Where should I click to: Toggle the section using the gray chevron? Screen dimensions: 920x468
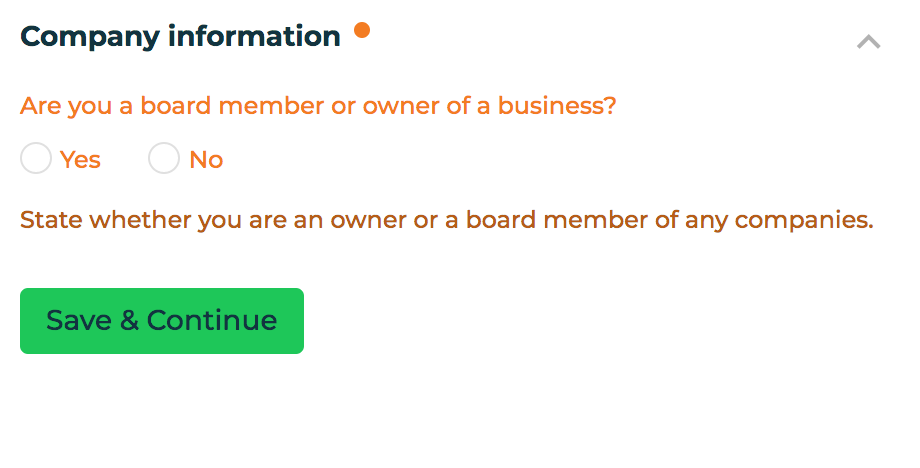coord(868,42)
